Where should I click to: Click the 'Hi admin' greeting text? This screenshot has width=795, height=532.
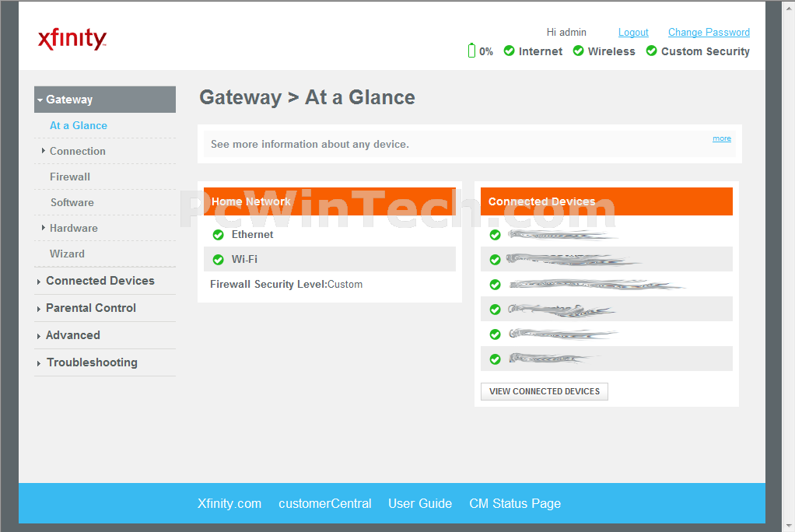(x=566, y=33)
